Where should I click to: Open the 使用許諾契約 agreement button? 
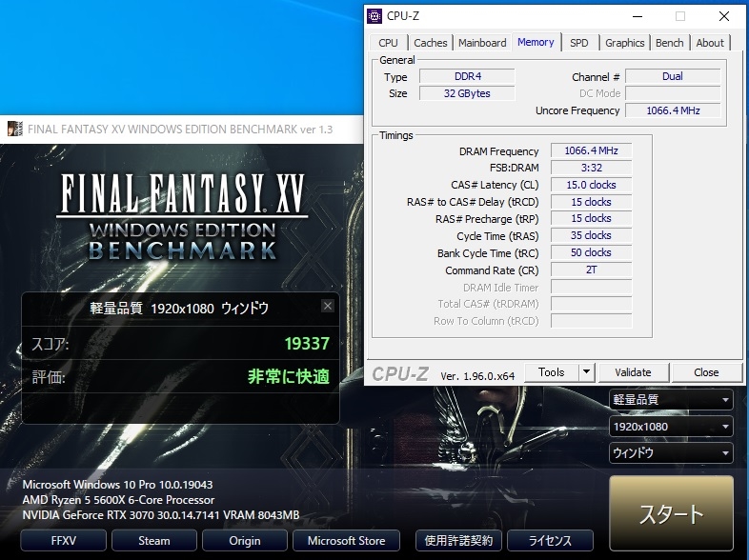[458, 540]
